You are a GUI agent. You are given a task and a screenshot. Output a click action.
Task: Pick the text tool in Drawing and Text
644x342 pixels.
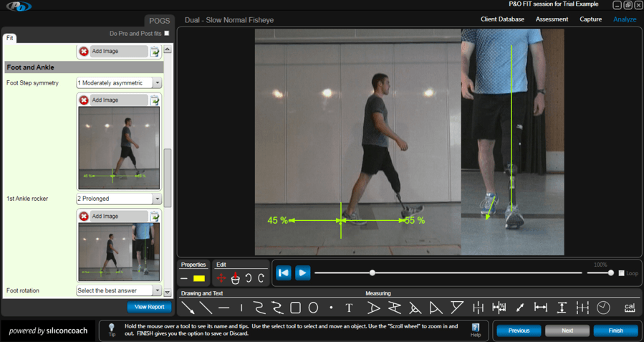pyautogui.click(x=349, y=308)
